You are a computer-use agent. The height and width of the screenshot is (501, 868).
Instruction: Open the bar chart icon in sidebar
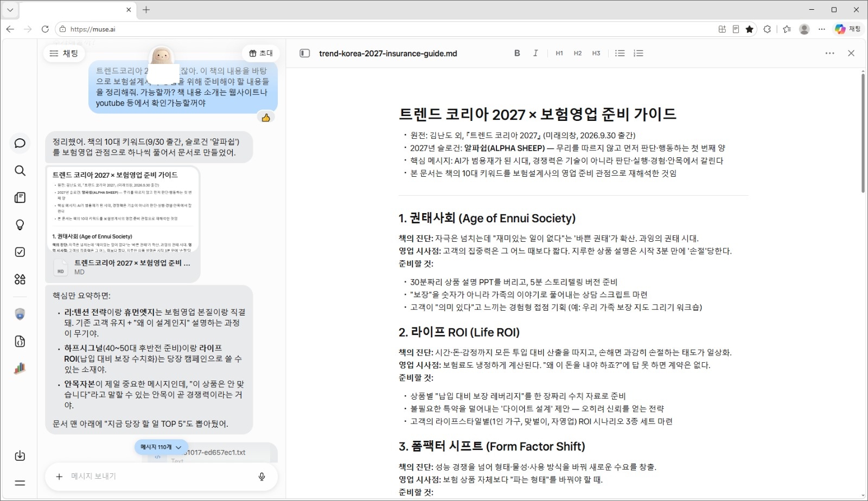(20, 369)
